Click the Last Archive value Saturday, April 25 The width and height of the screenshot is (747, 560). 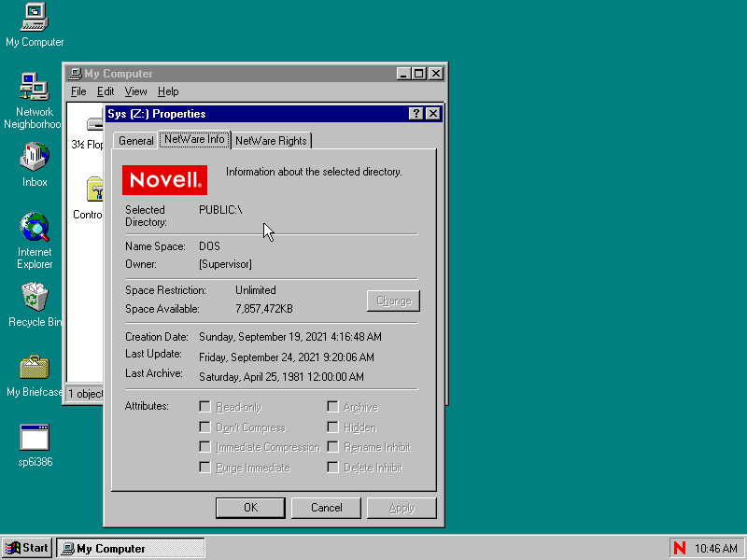(281, 377)
